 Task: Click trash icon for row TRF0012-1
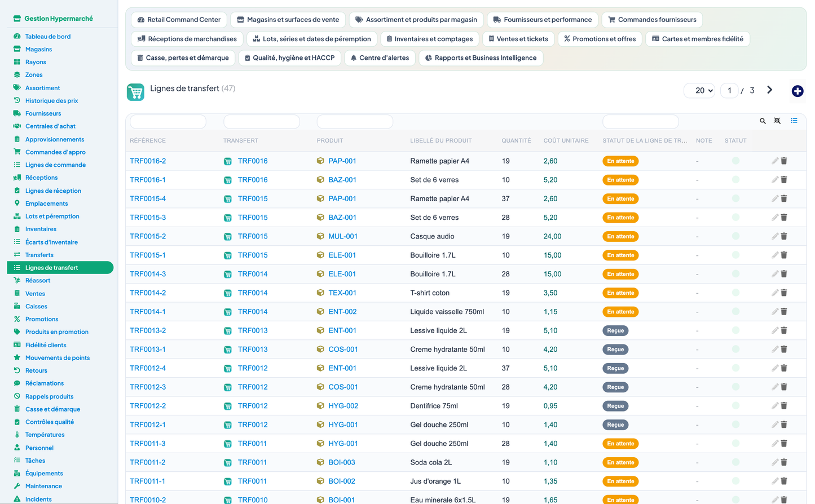[x=784, y=425]
